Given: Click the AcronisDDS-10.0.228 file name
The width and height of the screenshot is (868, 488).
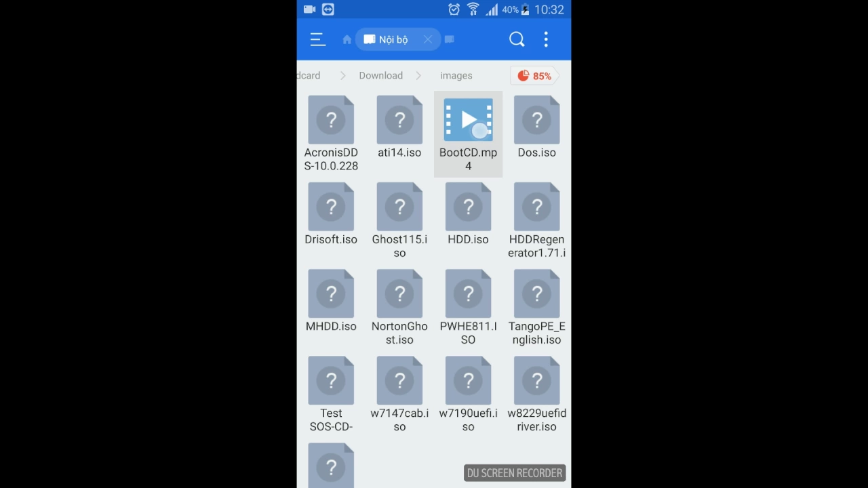Looking at the screenshot, I should pos(331,159).
